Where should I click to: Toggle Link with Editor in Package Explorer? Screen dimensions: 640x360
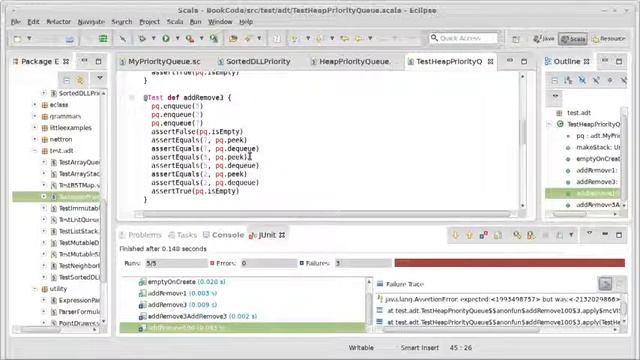pos(80,80)
